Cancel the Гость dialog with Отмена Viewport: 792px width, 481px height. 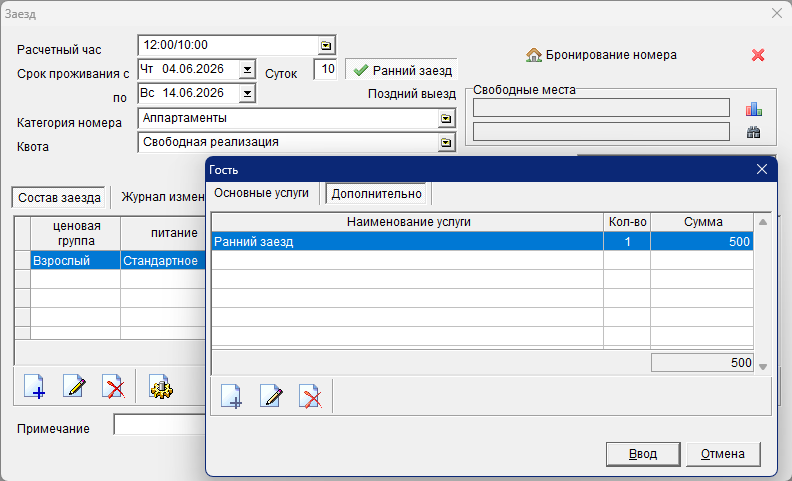(723, 454)
